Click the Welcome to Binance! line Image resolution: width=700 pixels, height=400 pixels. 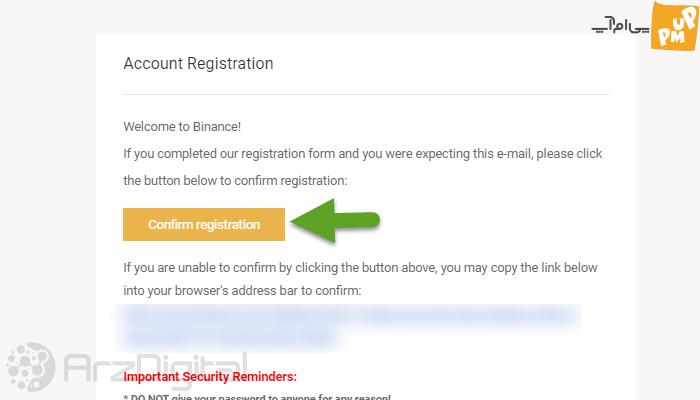click(182, 127)
